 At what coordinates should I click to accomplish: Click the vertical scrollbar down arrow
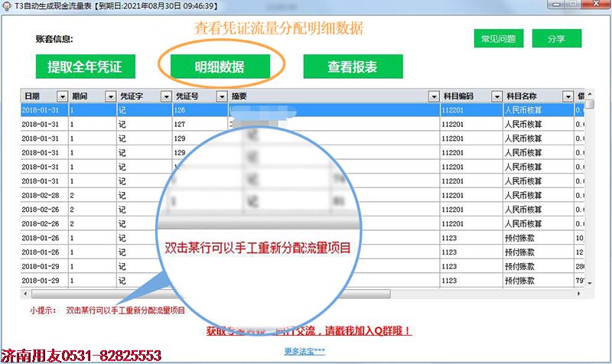pos(588,283)
